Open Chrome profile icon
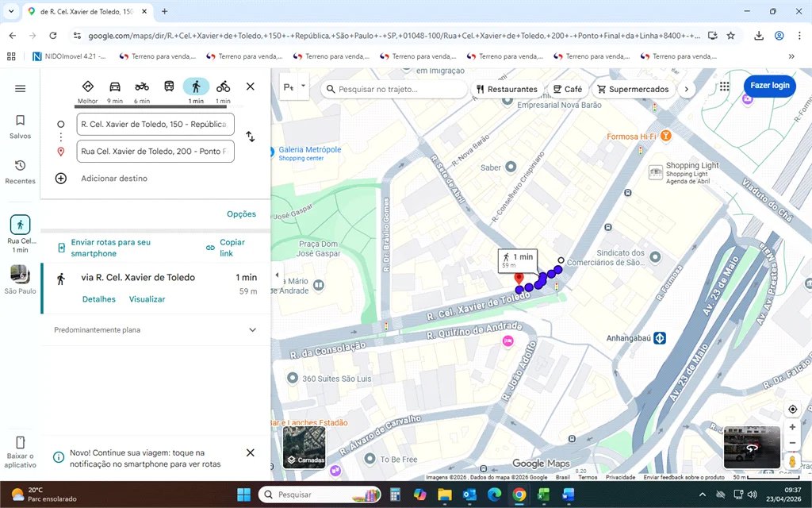 pos(779,36)
